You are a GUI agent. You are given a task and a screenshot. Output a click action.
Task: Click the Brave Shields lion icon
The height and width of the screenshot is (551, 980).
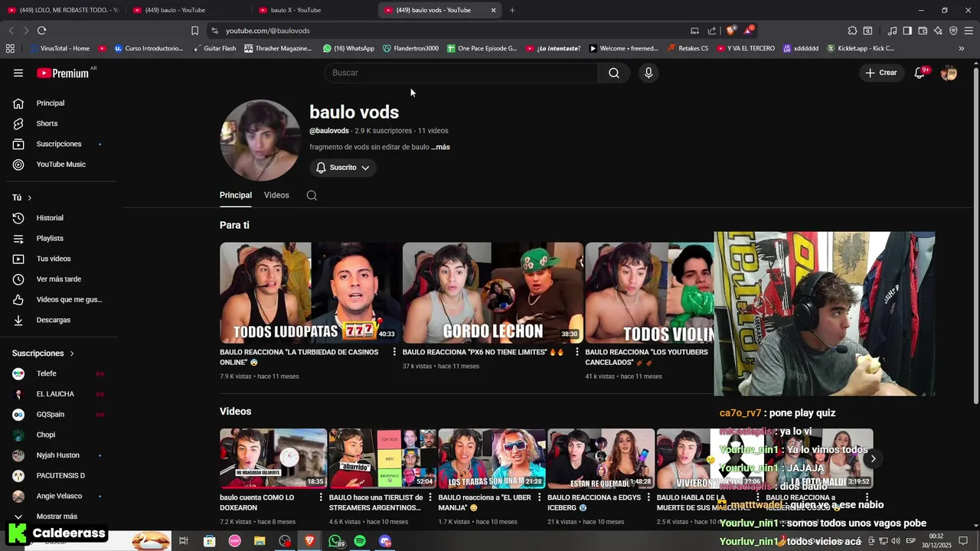731,31
